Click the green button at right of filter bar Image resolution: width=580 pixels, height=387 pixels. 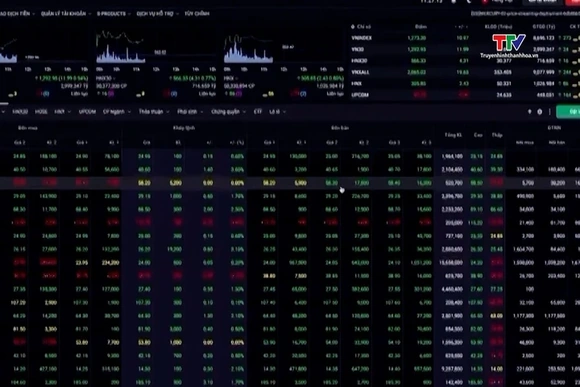tap(569, 112)
